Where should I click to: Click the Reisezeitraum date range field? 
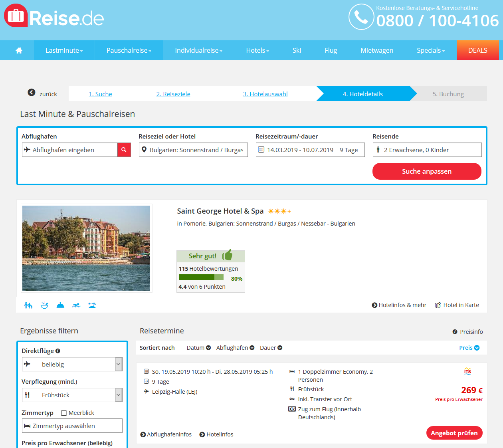click(x=310, y=150)
